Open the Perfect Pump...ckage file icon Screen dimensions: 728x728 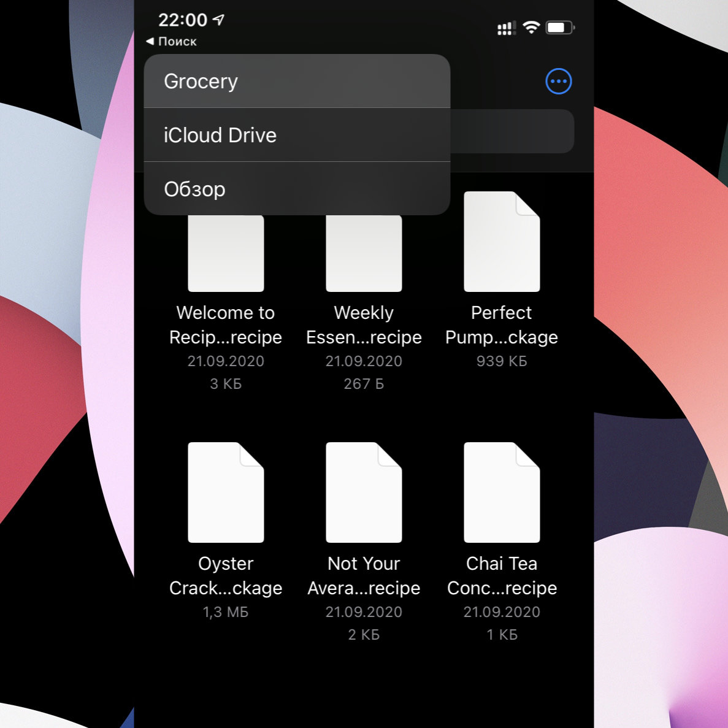[502, 242]
